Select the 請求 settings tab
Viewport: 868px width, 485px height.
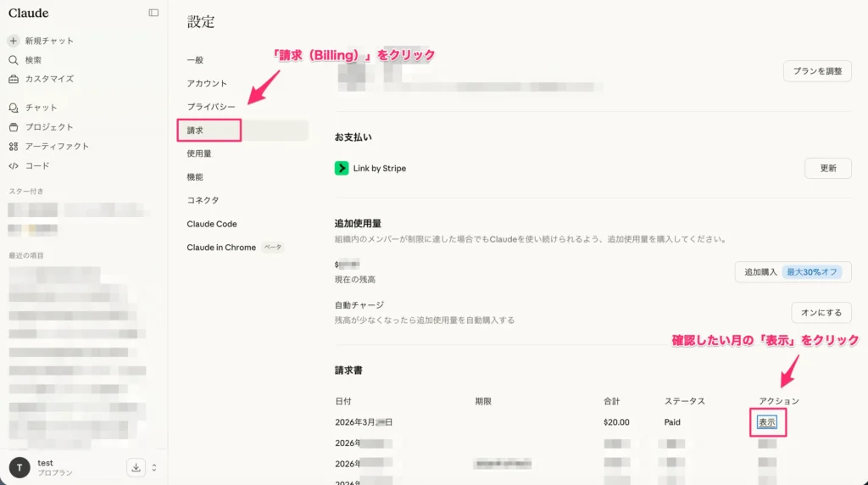point(242,130)
